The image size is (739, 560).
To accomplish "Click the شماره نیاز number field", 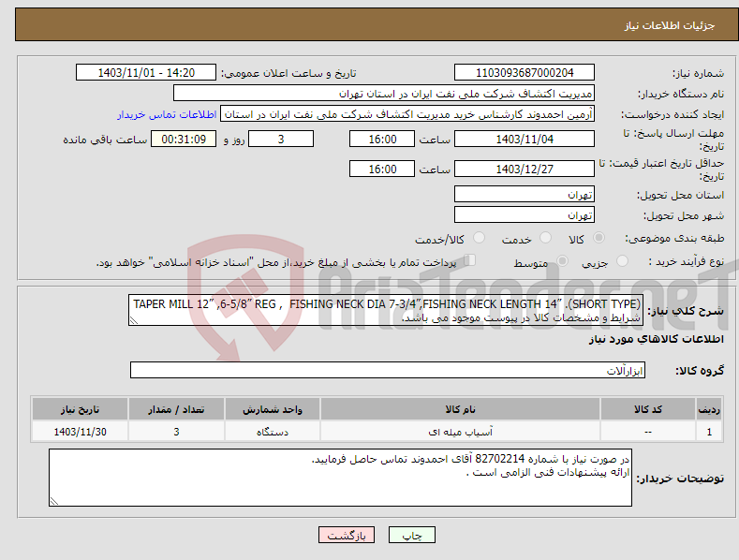I will pos(525,73).
